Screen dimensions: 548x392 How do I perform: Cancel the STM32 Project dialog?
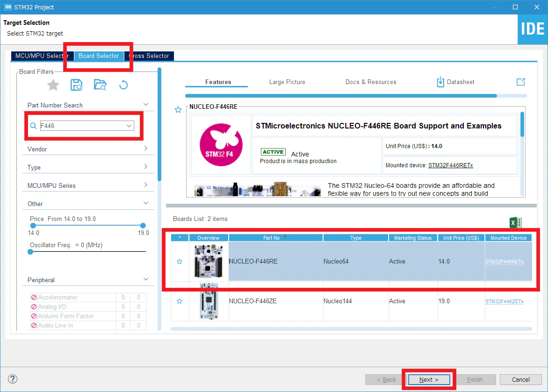(x=521, y=379)
